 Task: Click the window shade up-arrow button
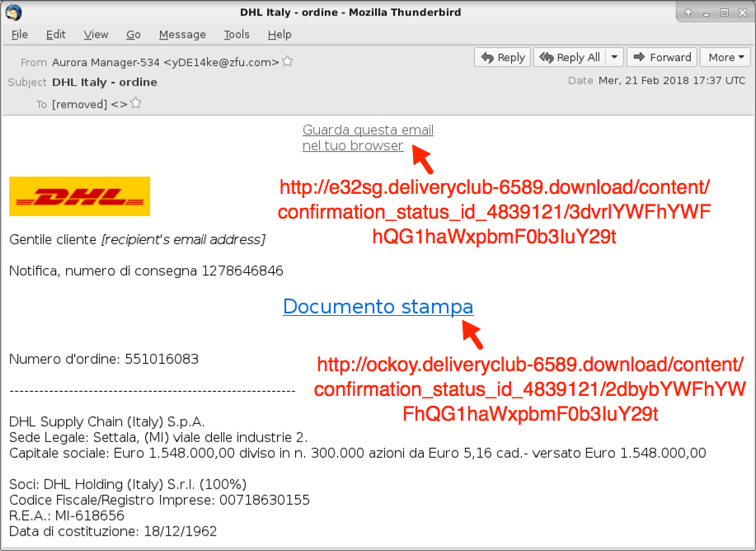[x=688, y=12]
